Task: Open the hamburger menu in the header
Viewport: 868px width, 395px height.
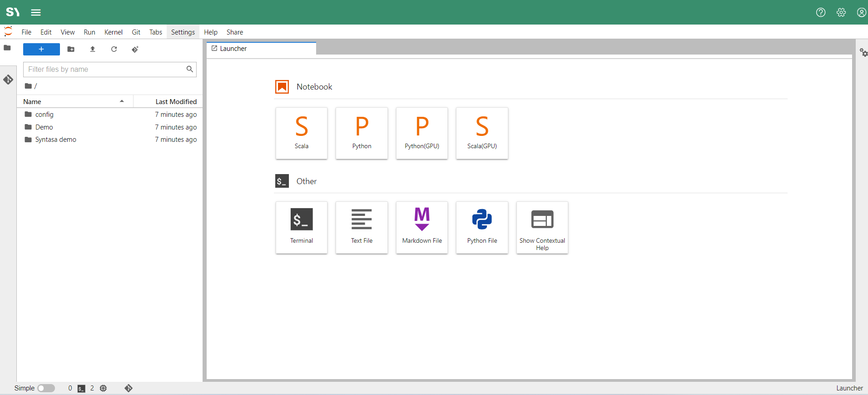Action: (36, 12)
